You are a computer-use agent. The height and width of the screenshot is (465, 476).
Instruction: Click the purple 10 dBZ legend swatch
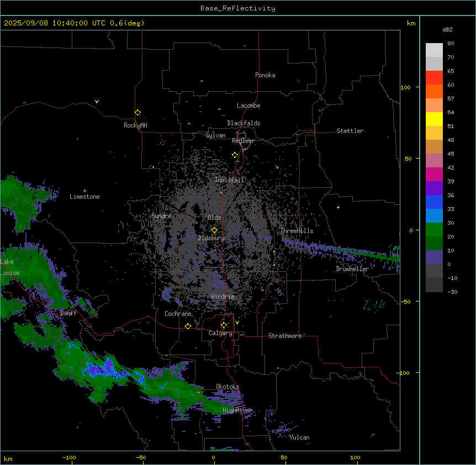(x=434, y=257)
